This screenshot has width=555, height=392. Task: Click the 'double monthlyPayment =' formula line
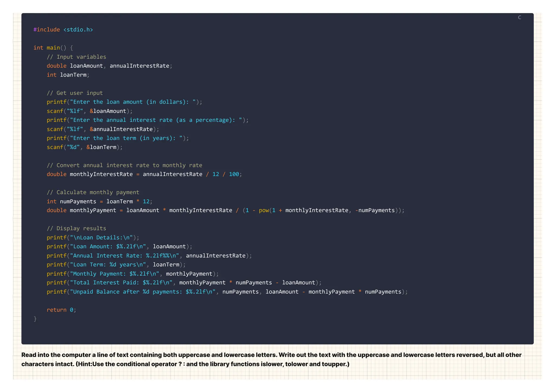(225, 210)
